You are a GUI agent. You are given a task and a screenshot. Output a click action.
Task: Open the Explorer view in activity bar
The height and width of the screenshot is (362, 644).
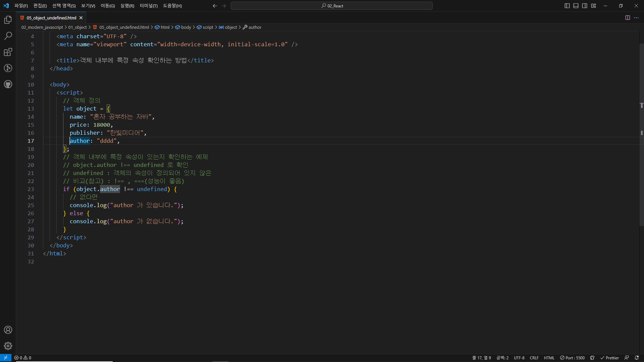tap(8, 20)
